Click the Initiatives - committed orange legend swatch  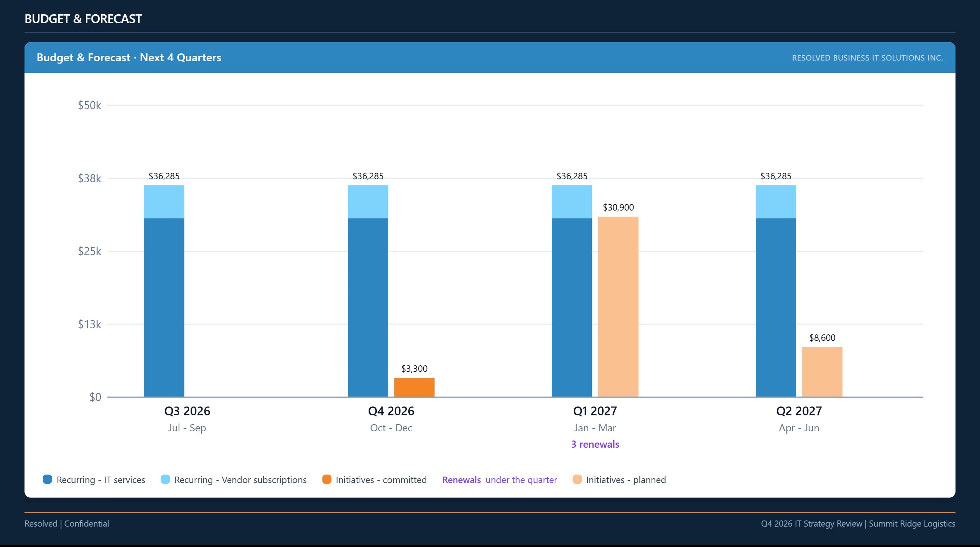click(x=327, y=479)
